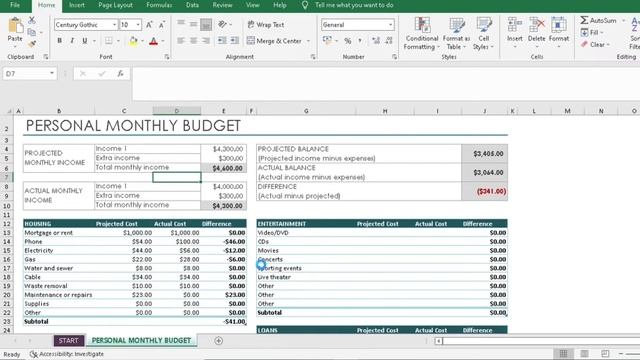This screenshot has height=360, width=640.
Task: Click the yellow Fill Color swatch
Action: coord(133,41)
